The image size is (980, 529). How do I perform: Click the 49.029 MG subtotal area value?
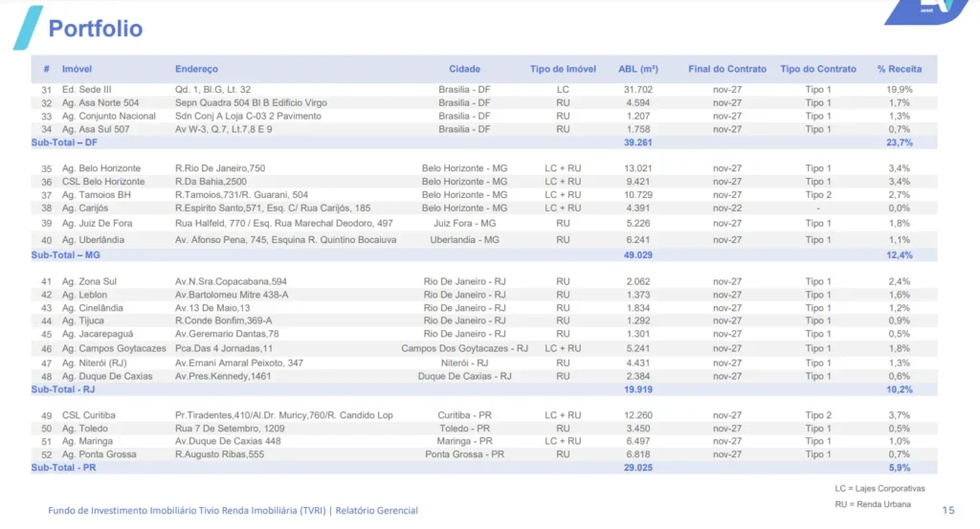637,254
